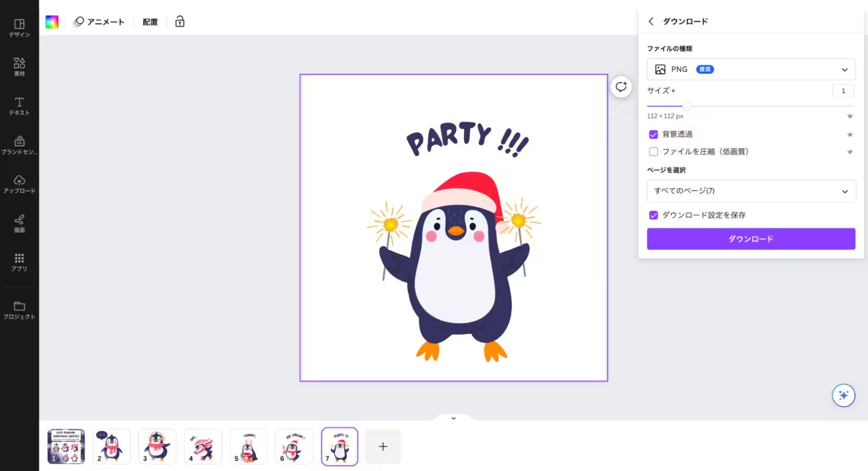
Task: Select page 6 thumbnail
Action: (x=294, y=447)
